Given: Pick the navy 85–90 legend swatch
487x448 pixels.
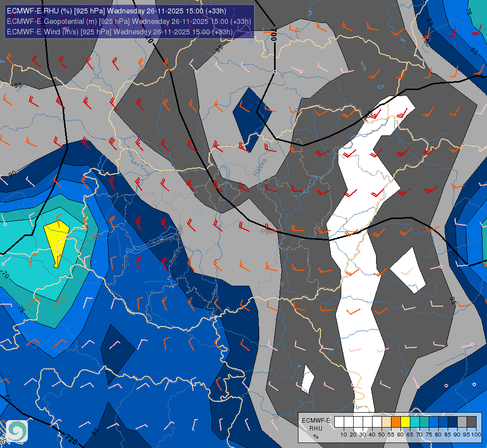Looking at the screenshot, I should pos(453,422).
